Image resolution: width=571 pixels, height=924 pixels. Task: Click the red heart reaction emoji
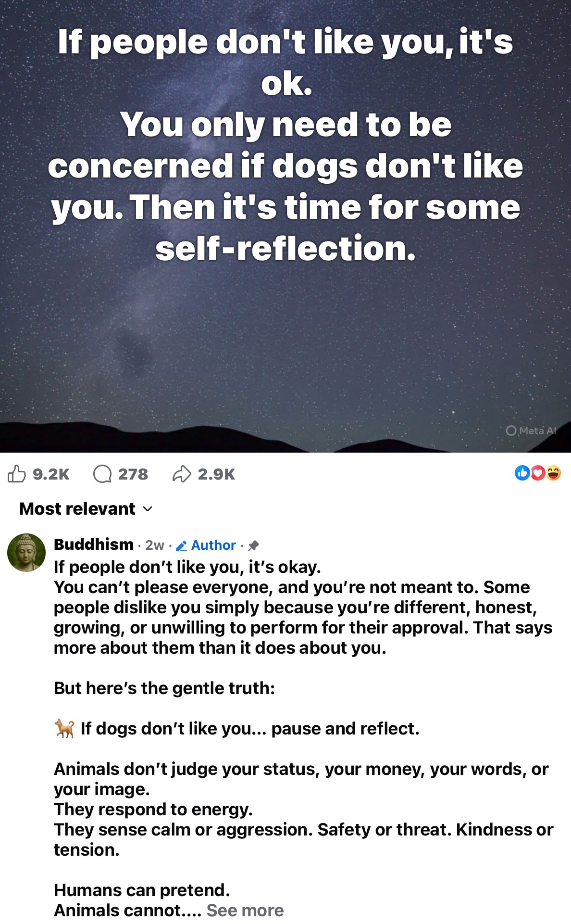click(538, 473)
